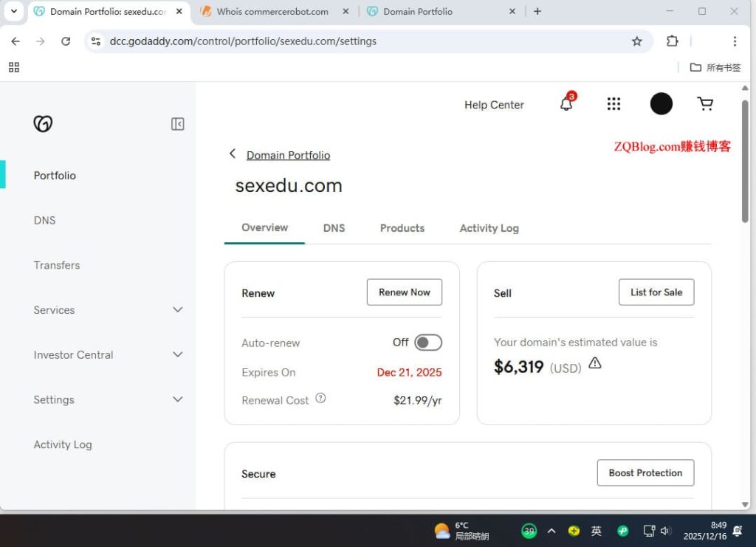The width and height of the screenshot is (756, 547).
Task: Open the Help Center link
Action: 494,105
